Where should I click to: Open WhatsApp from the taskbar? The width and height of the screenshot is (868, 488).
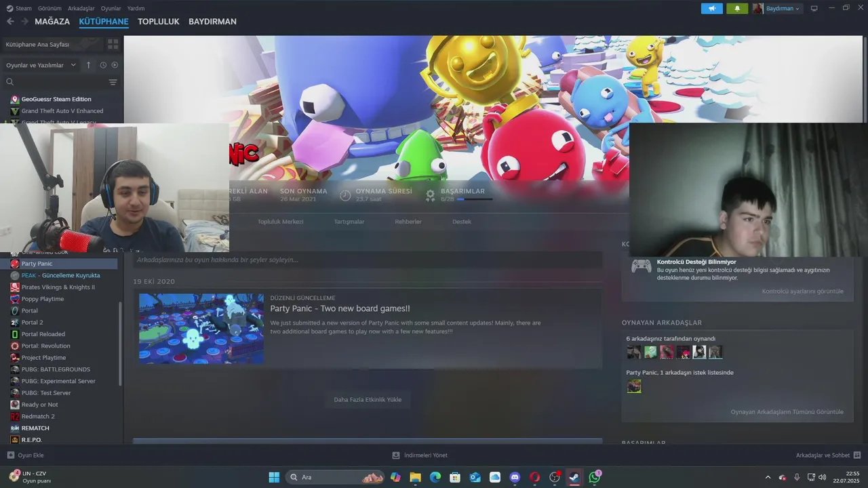click(x=595, y=477)
